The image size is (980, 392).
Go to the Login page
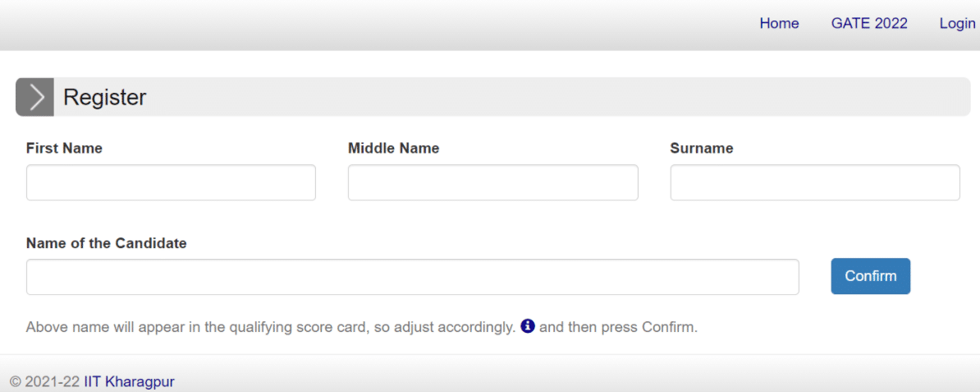pos(957,23)
